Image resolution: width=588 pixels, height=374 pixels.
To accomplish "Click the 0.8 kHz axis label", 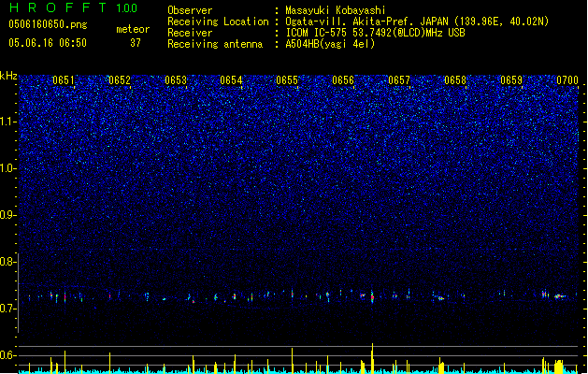I will coord(7,262).
